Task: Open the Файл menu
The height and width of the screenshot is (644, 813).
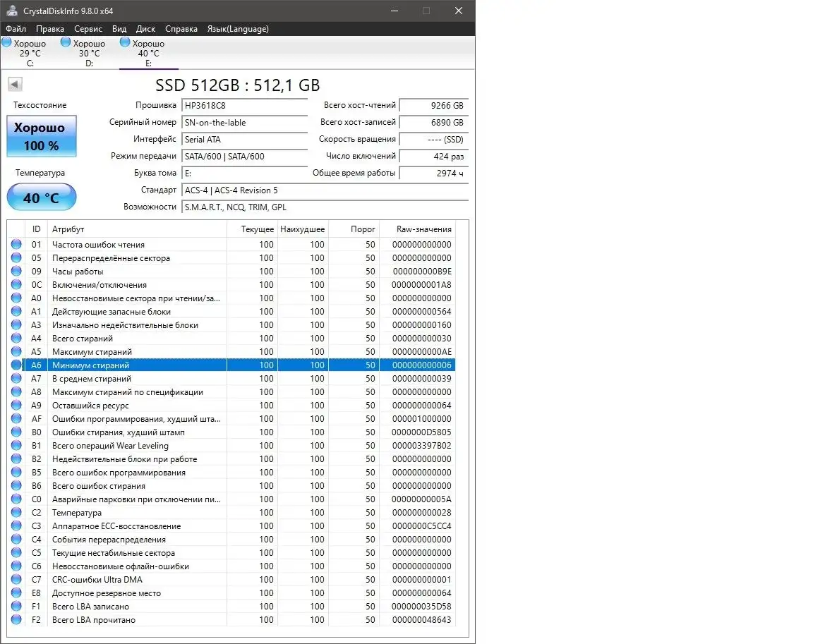Action: (x=16, y=29)
